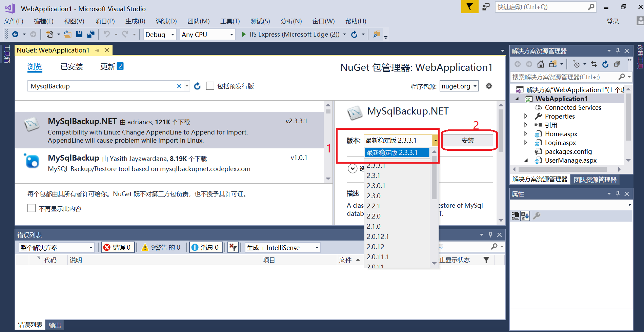This screenshot has height=332, width=644.
Task: Open the 团队资源管理器 tab
Action: (595, 180)
